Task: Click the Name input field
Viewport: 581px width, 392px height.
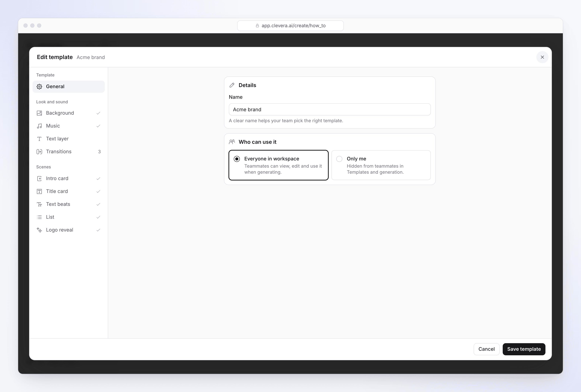Action: [x=330, y=110]
